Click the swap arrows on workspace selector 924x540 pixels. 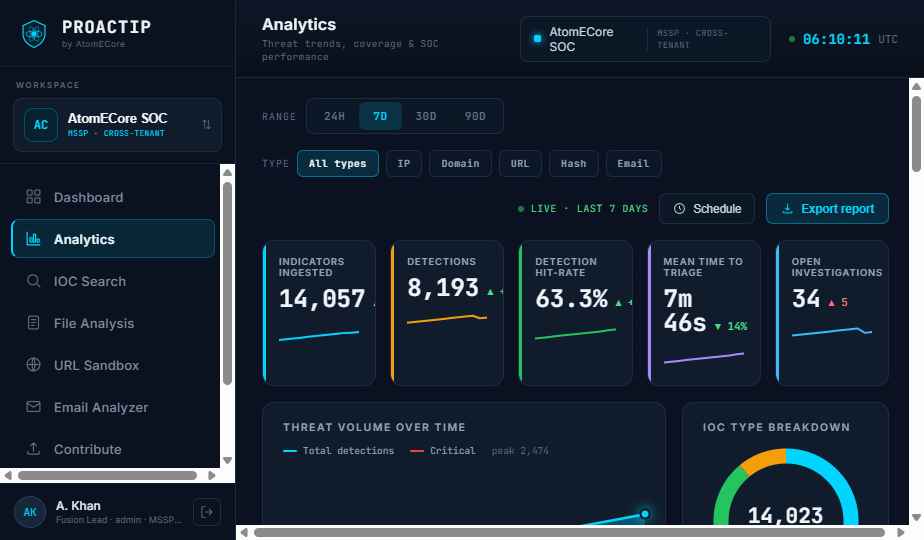point(206,124)
